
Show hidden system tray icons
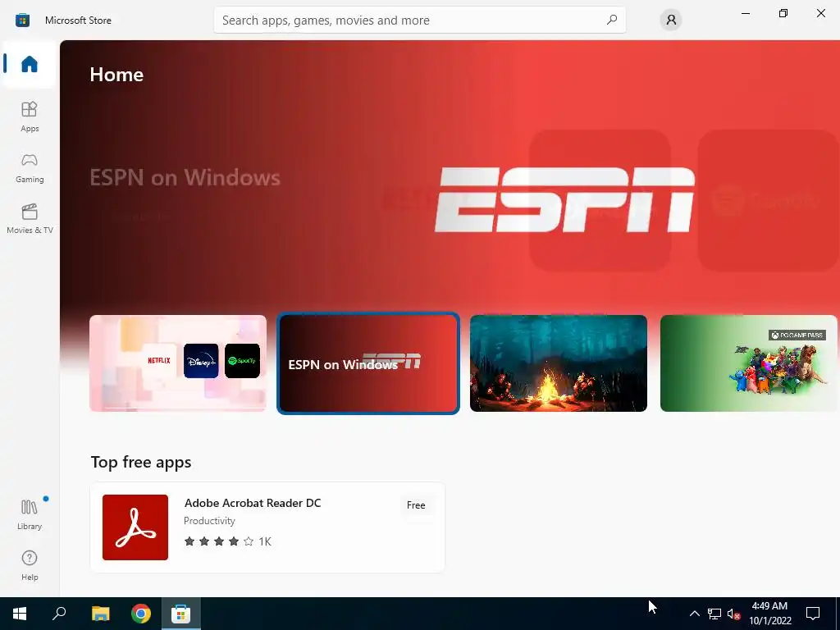(694, 614)
